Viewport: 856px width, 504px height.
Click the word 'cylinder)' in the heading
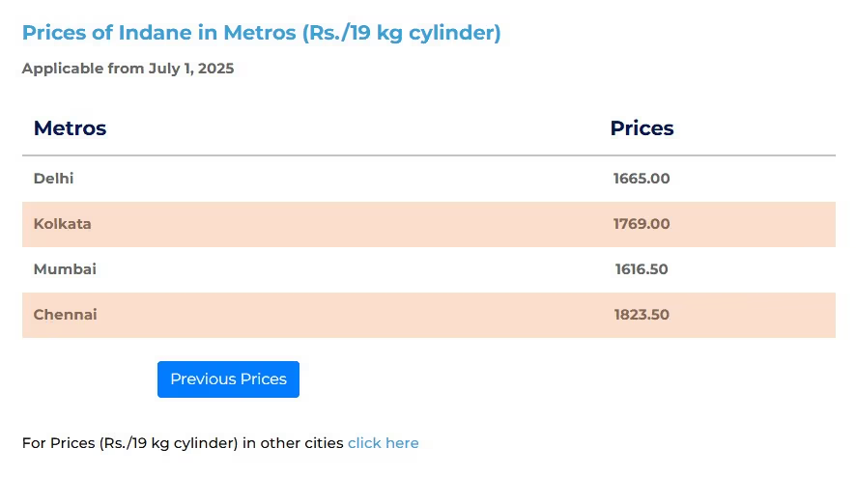tap(455, 33)
